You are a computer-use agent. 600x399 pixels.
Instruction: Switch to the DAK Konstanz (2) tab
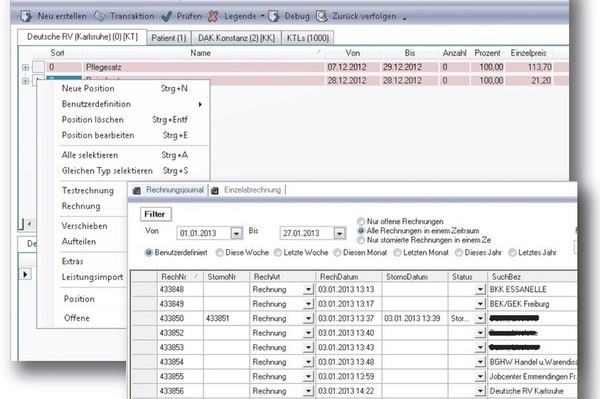(x=236, y=38)
